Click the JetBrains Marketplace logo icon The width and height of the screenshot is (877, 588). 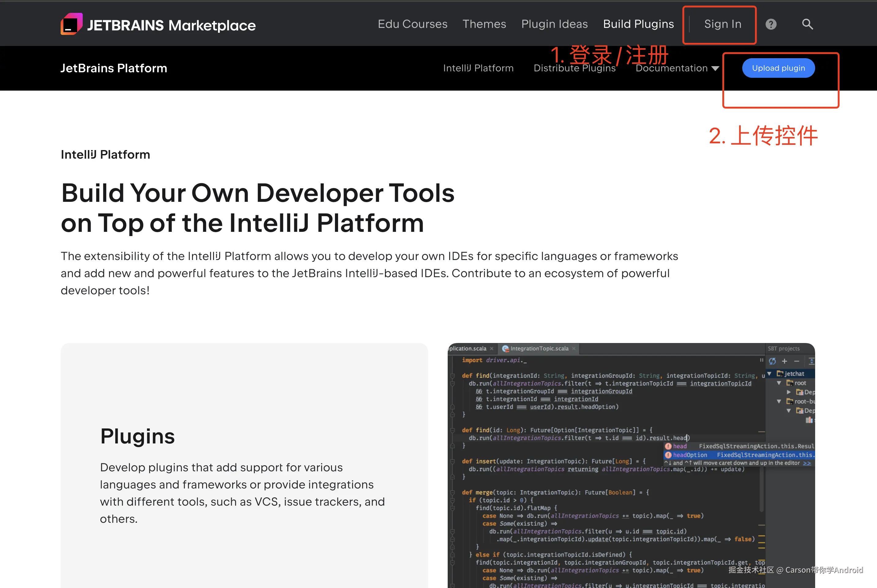point(71,24)
